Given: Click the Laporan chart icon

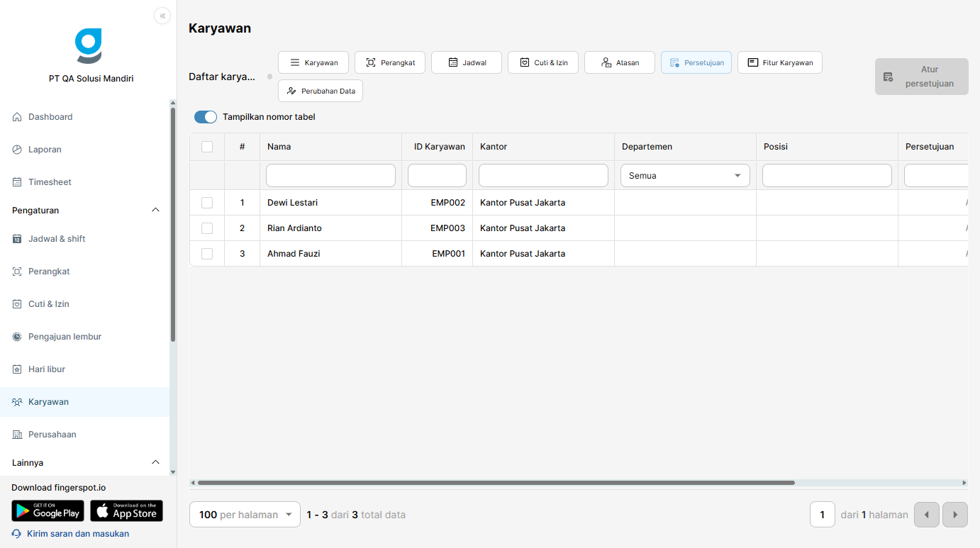Looking at the screenshot, I should coord(17,150).
